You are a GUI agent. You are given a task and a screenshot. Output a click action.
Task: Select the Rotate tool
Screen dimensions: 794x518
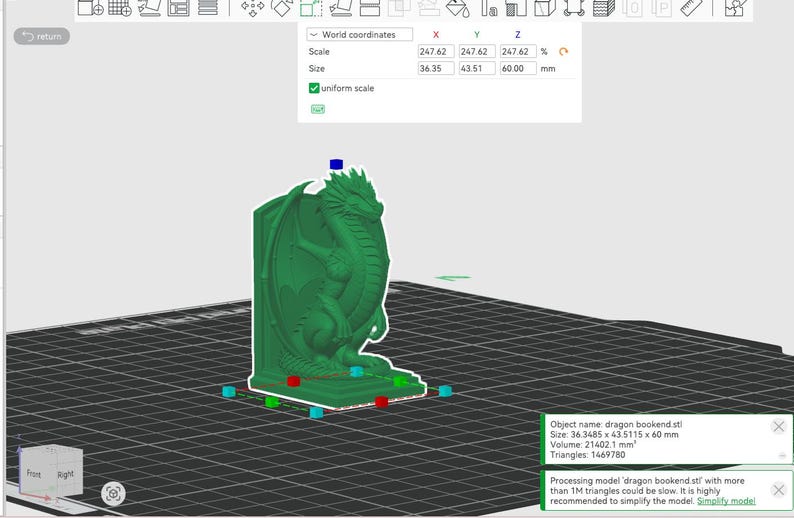pos(282,8)
